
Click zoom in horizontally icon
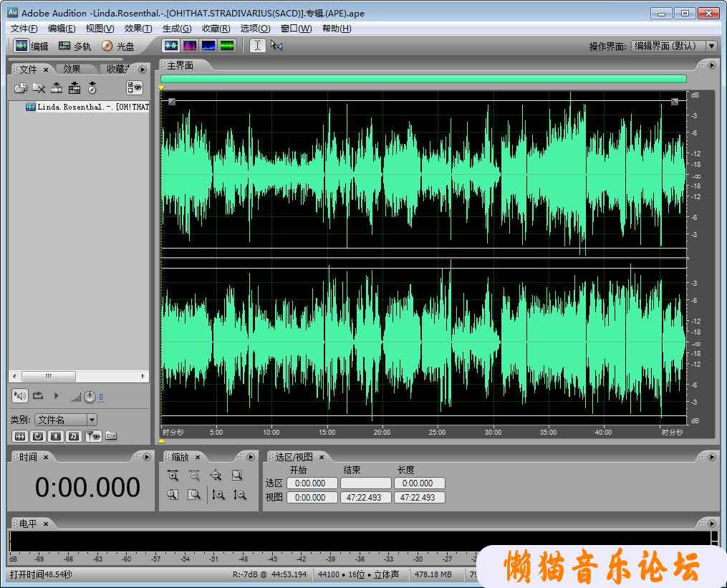click(x=173, y=476)
